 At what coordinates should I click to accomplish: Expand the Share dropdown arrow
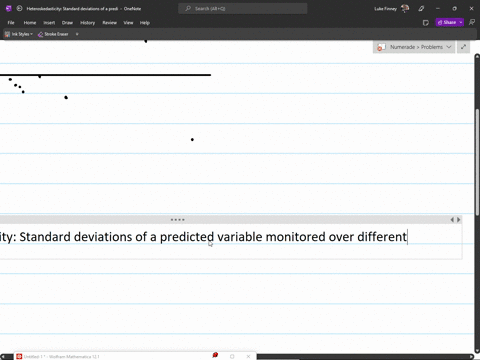pyautogui.click(x=461, y=22)
